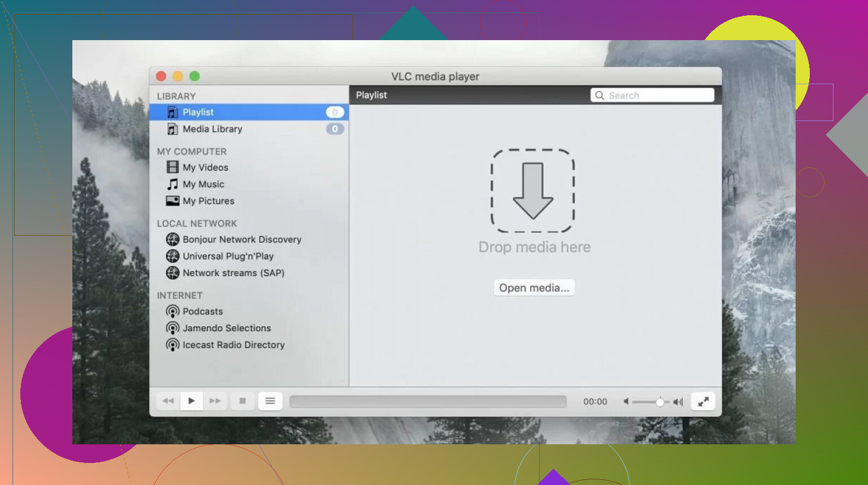Open Media Library in the sidebar
This screenshot has width=868, height=485.
tap(249, 129)
